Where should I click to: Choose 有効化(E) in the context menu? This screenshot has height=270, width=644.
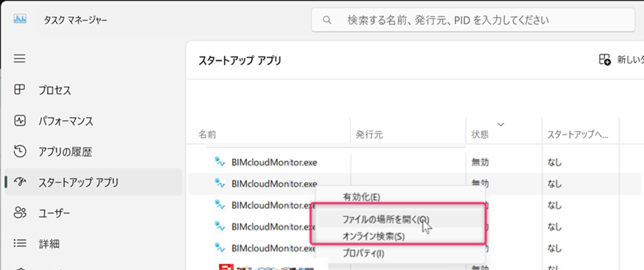(400, 197)
